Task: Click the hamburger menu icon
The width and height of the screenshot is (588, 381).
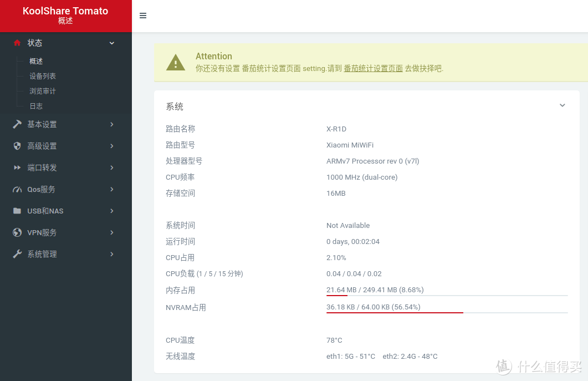Action: tap(143, 16)
